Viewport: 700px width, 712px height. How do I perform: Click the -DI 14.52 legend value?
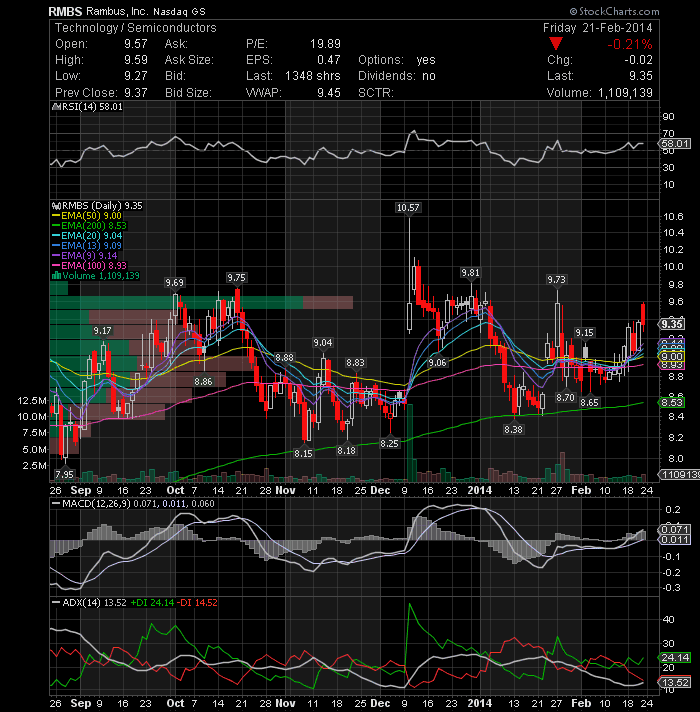click(197, 603)
